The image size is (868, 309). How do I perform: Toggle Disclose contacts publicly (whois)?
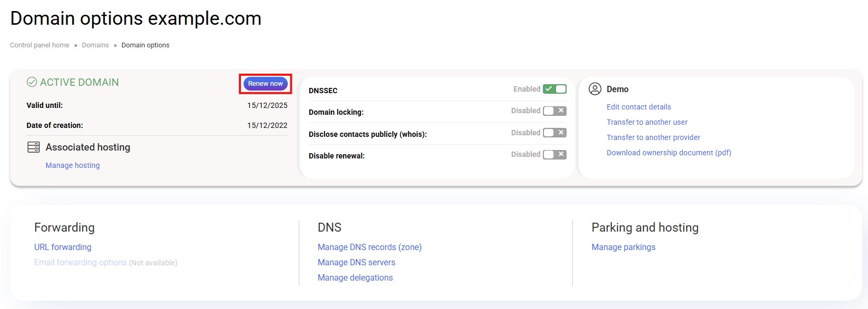554,133
